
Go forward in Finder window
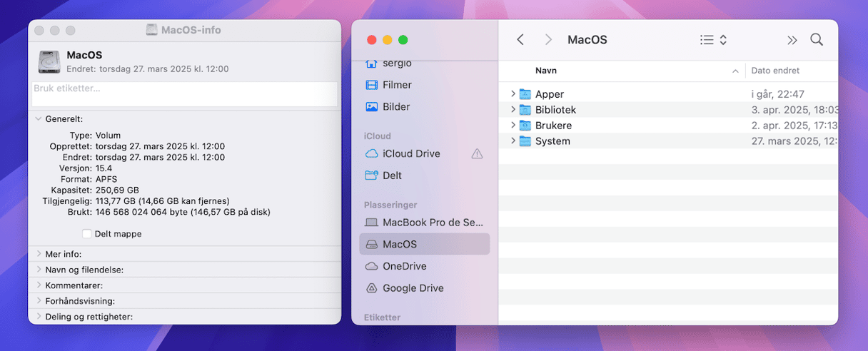coord(548,40)
